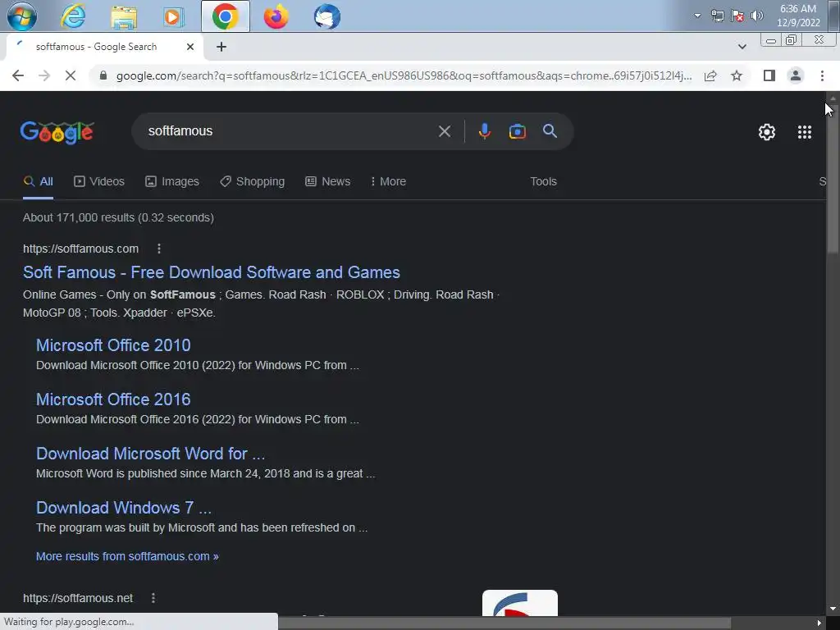Switch to the Images tab
840x630 pixels.
(x=172, y=181)
